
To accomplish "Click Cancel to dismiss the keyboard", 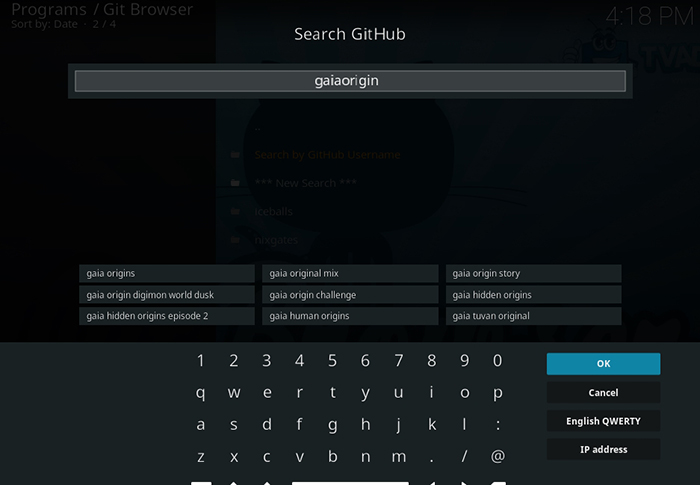I will [603, 393].
